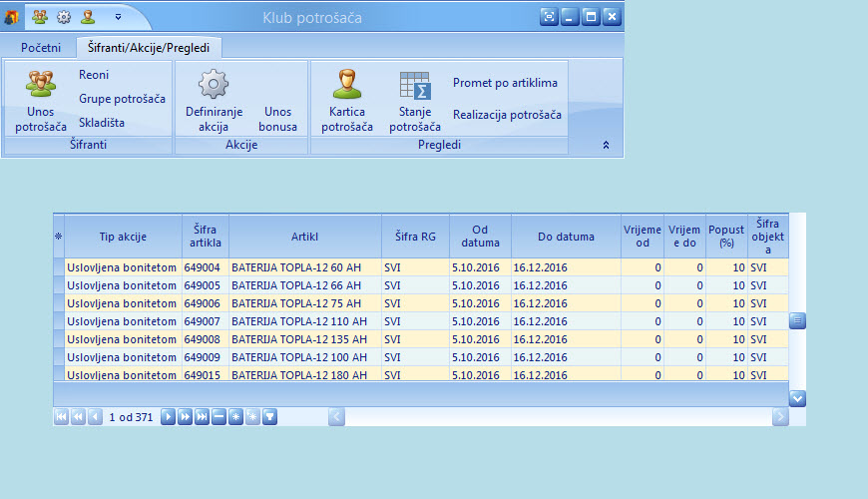Click dark asterisk navigator button
Viewport: 868px width, 499px height.
[235, 416]
